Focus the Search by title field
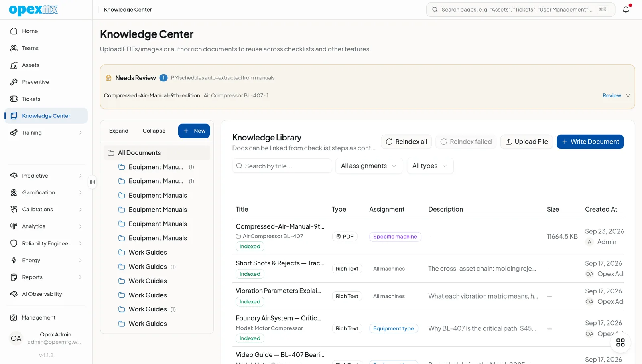This screenshot has width=642, height=364. [x=282, y=166]
